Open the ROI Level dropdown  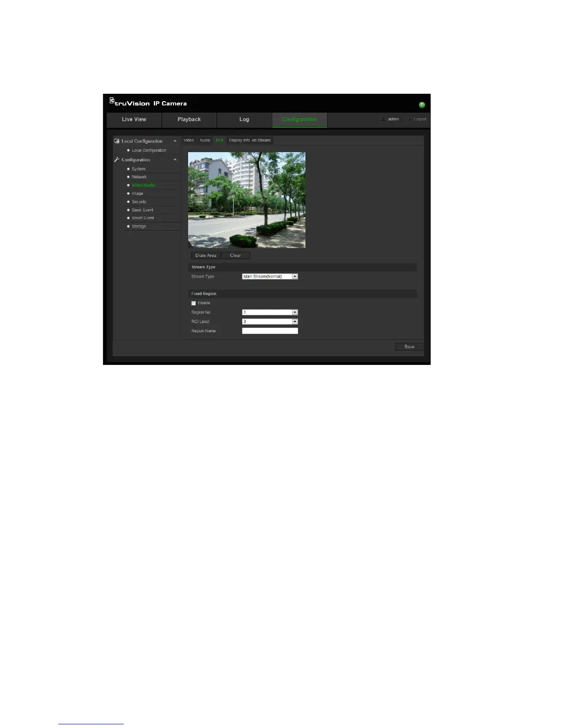(x=270, y=322)
